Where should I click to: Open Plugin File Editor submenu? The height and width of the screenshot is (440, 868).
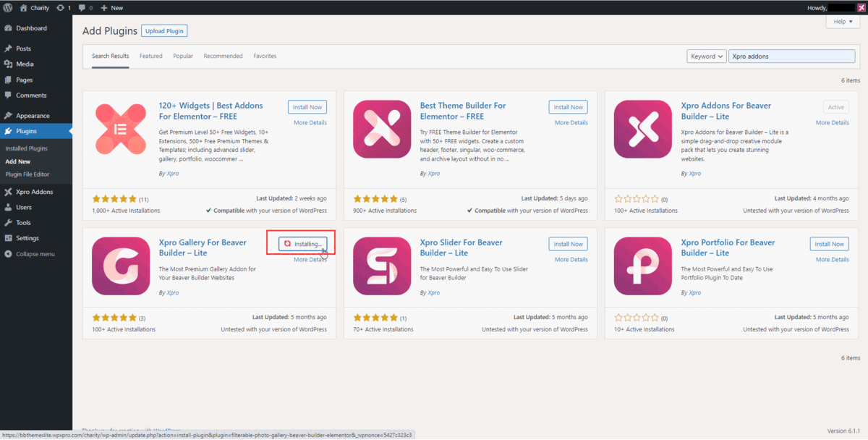point(27,174)
